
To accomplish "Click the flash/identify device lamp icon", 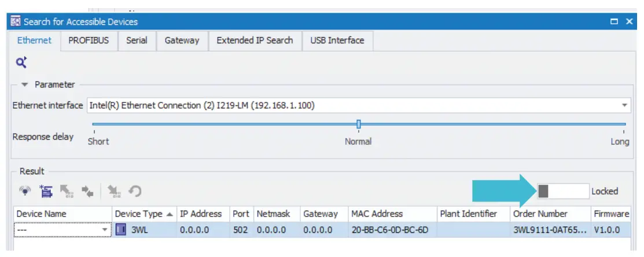I will click(25, 191).
